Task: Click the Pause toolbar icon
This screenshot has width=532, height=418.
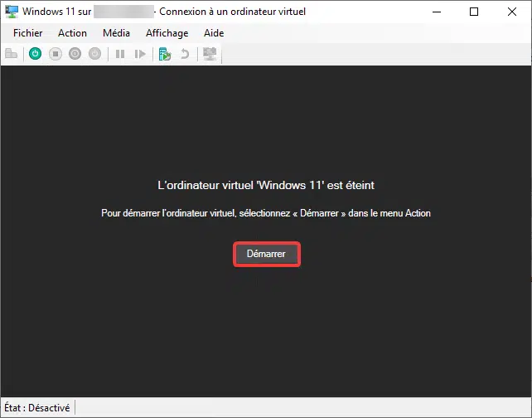Action: coord(120,54)
